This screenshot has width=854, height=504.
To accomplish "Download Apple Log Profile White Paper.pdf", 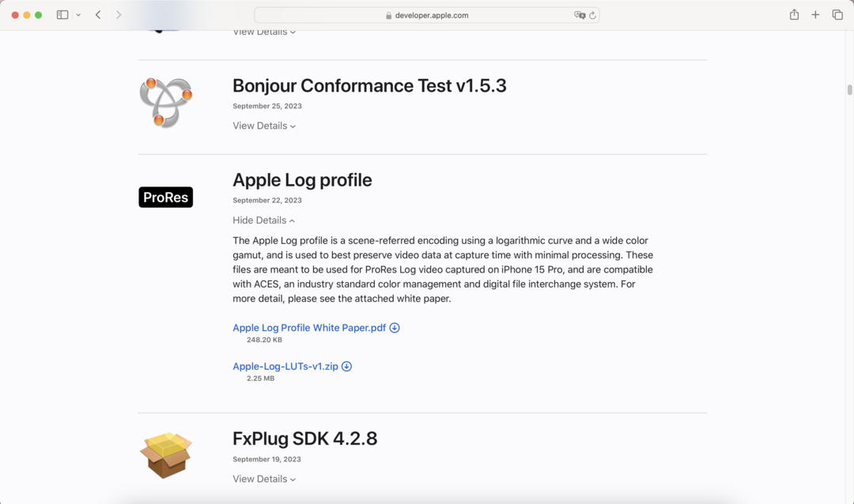I will [x=309, y=328].
